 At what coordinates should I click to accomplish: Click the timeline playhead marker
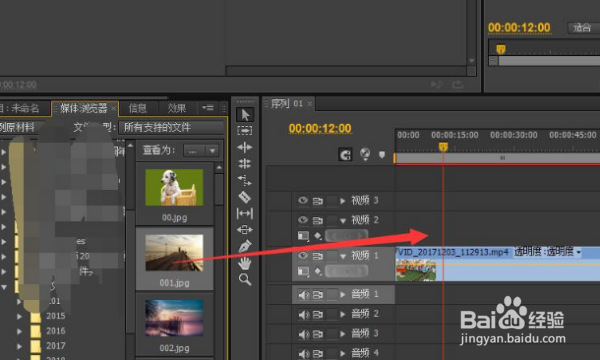443,147
